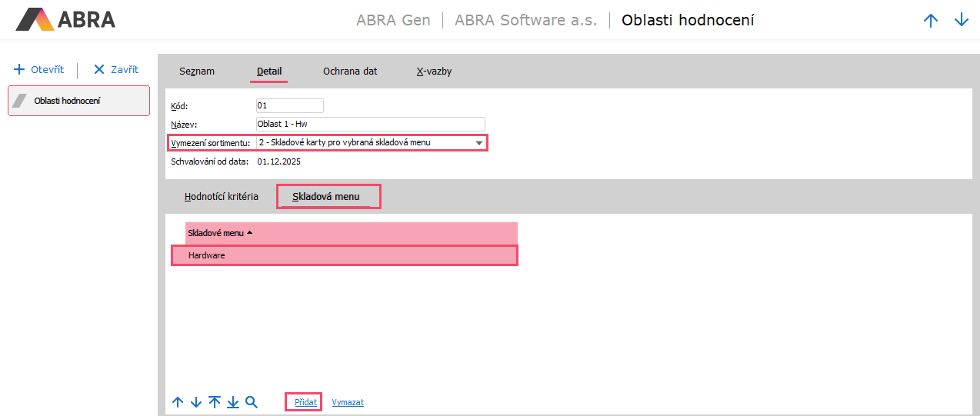Click the ABRA logo
This screenshot has width=980, height=416.
point(65,19)
